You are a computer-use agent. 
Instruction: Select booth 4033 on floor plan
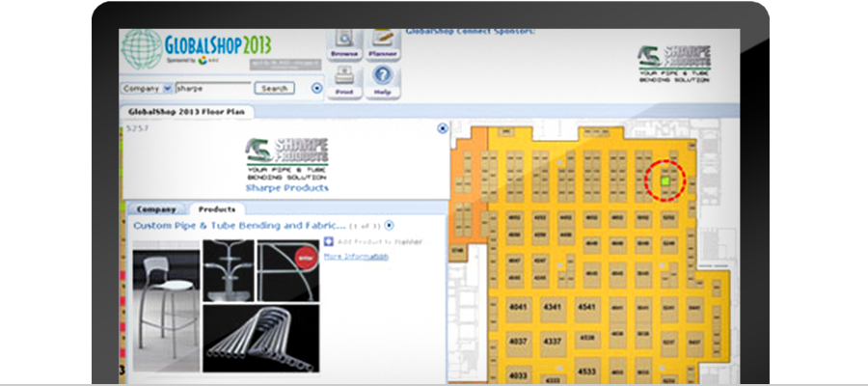[519, 375]
